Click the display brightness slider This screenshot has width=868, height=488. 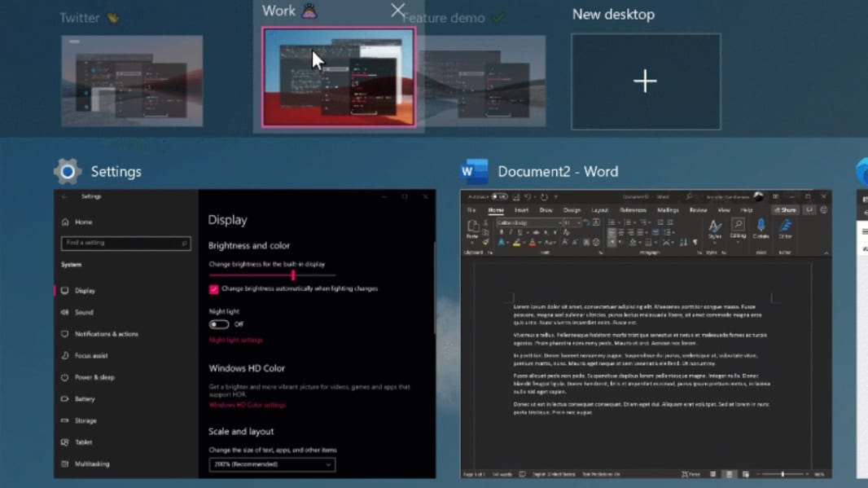(x=292, y=275)
